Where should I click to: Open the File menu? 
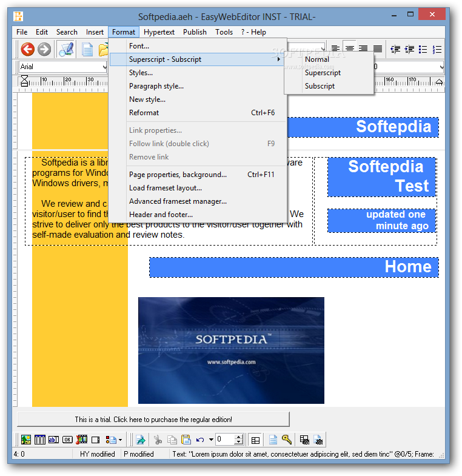coord(22,32)
